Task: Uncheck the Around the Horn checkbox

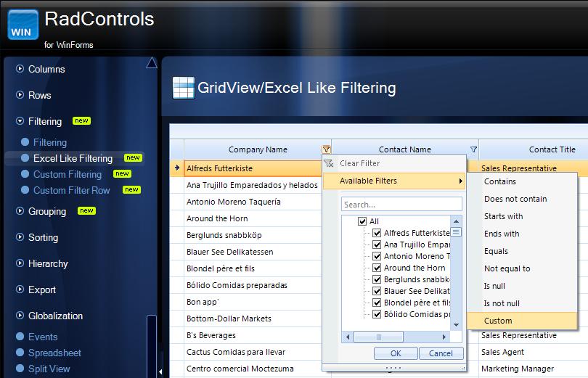Action: point(377,268)
